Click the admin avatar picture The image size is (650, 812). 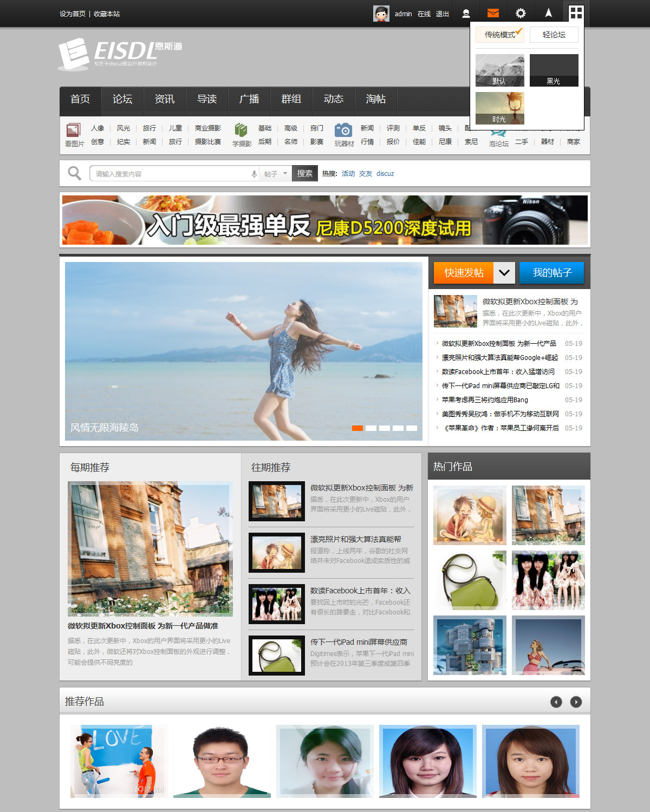coord(381,14)
